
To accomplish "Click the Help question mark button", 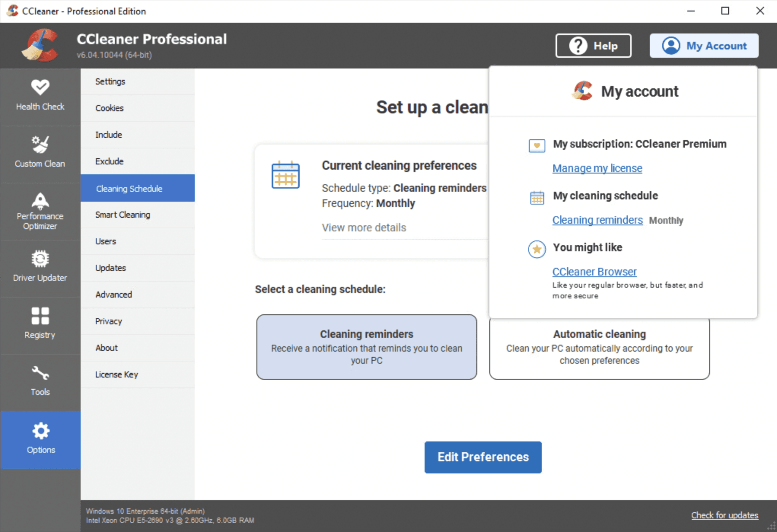I will point(593,46).
